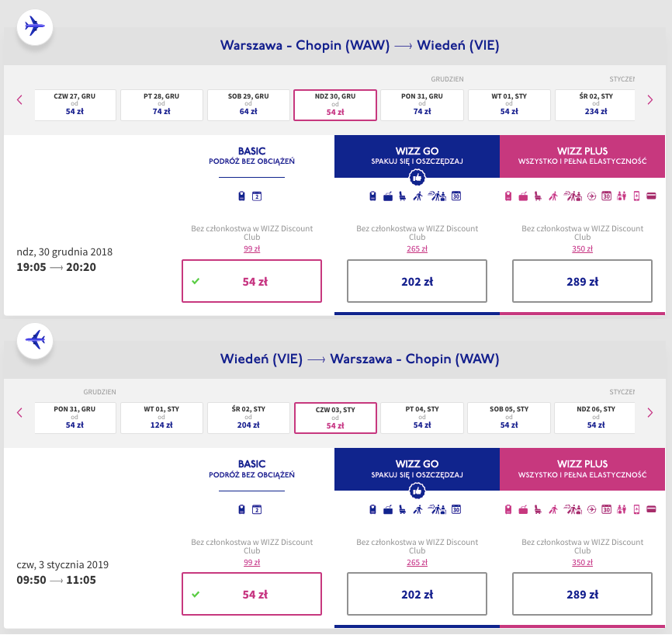Open outbound WIZZ GO non-member price 265 zł
672x635 pixels.
click(x=417, y=248)
